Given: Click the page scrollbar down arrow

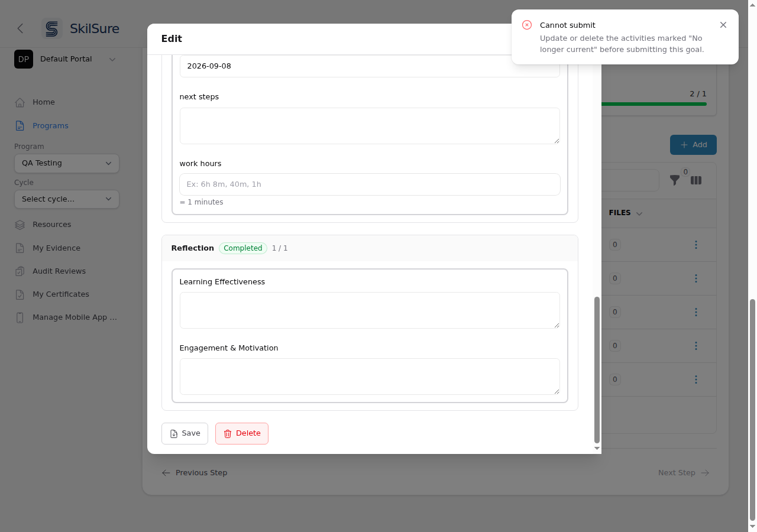Looking at the screenshot, I should (x=752, y=526).
